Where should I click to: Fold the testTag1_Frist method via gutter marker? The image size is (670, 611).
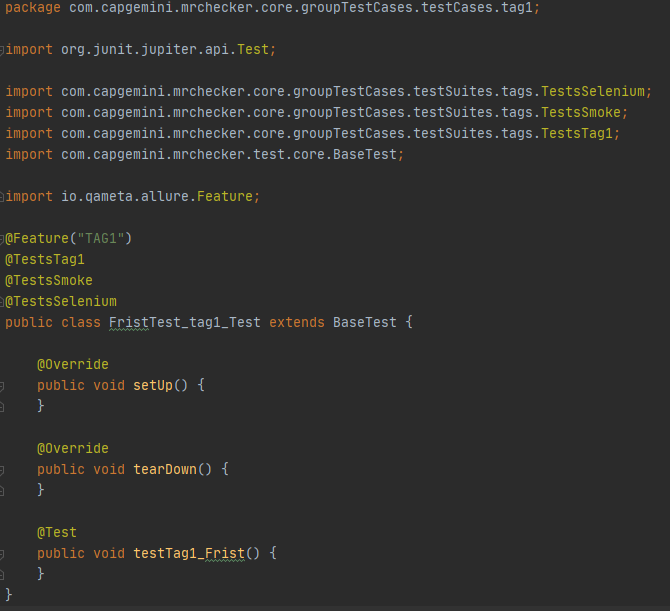tap(3, 553)
